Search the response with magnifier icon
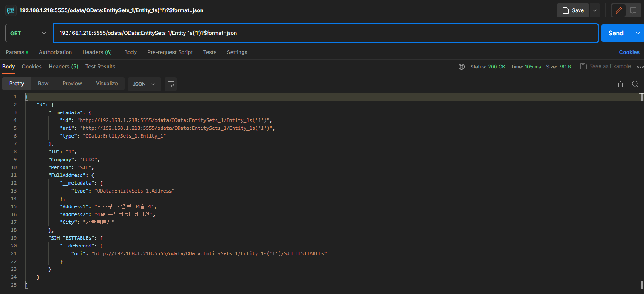The width and height of the screenshot is (644, 294). pyautogui.click(x=635, y=84)
